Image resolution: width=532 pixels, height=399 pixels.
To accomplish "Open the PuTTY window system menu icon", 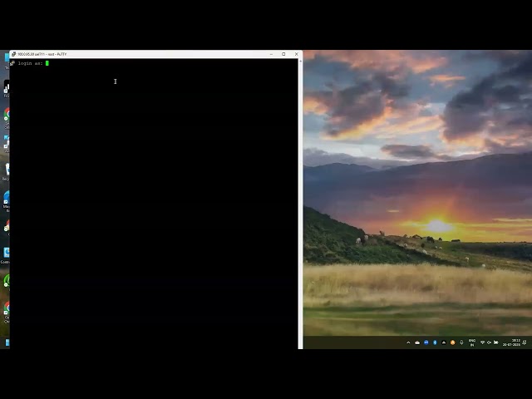I will 13,54.
